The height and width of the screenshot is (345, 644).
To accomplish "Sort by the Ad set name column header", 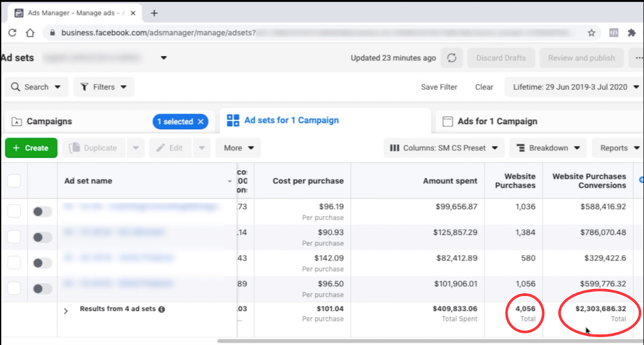I will point(88,181).
